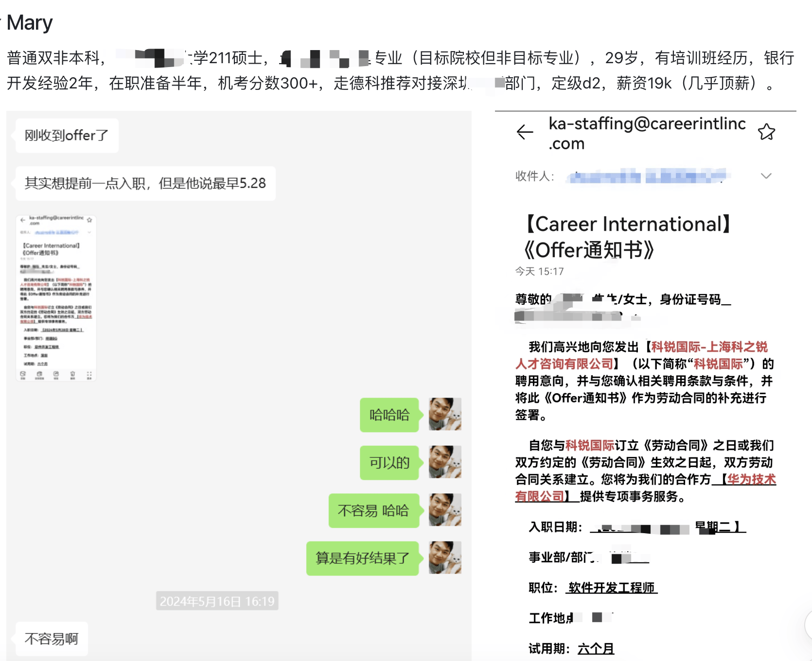The height and width of the screenshot is (661, 812).
Task: Tap the trash icon to delete the email
Action: 73,374
